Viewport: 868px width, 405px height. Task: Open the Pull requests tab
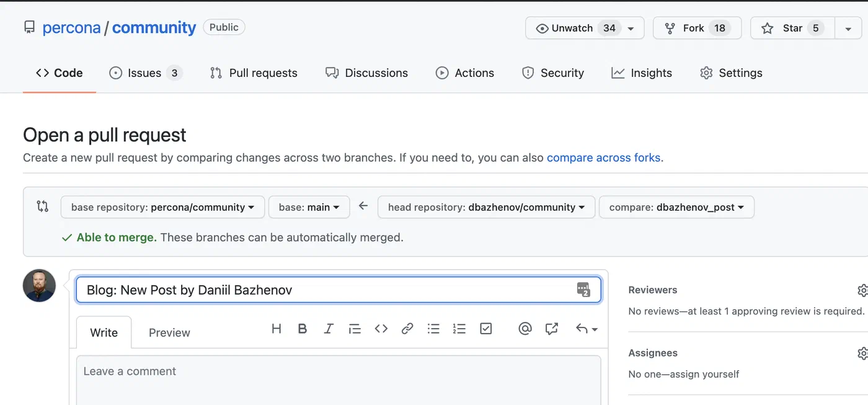pyautogui.click(x=254, y=73)
